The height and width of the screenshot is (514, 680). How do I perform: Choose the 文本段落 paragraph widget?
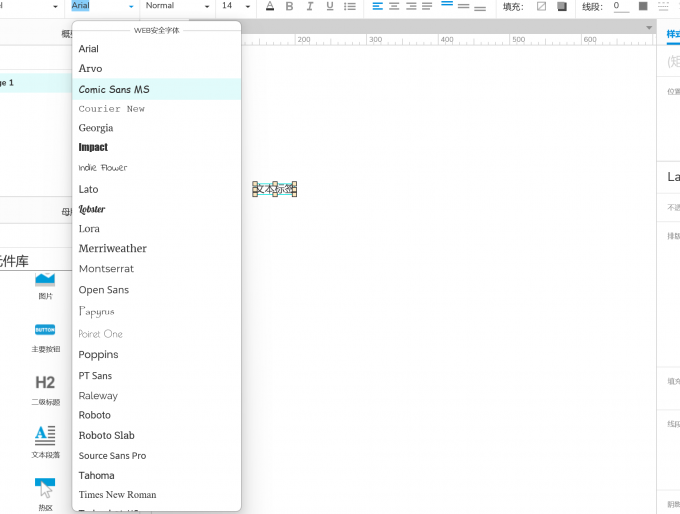[x=45, y=434]
